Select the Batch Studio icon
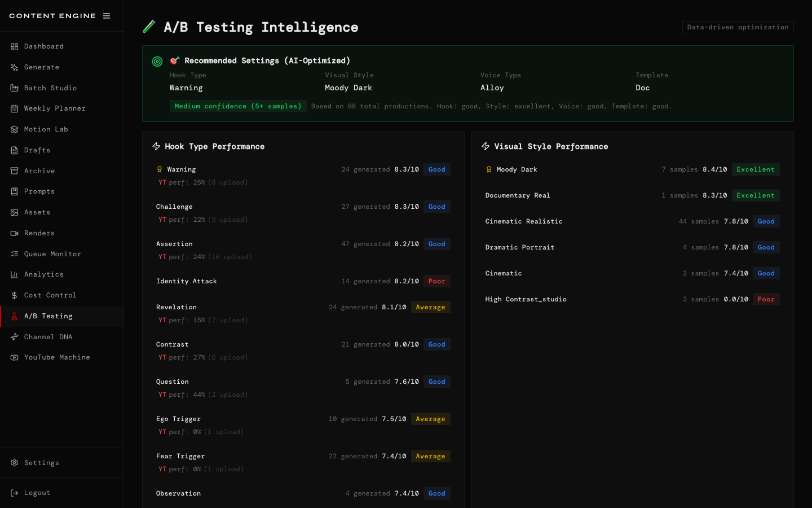Screen dimensions: 812x508 pos(14,87)
